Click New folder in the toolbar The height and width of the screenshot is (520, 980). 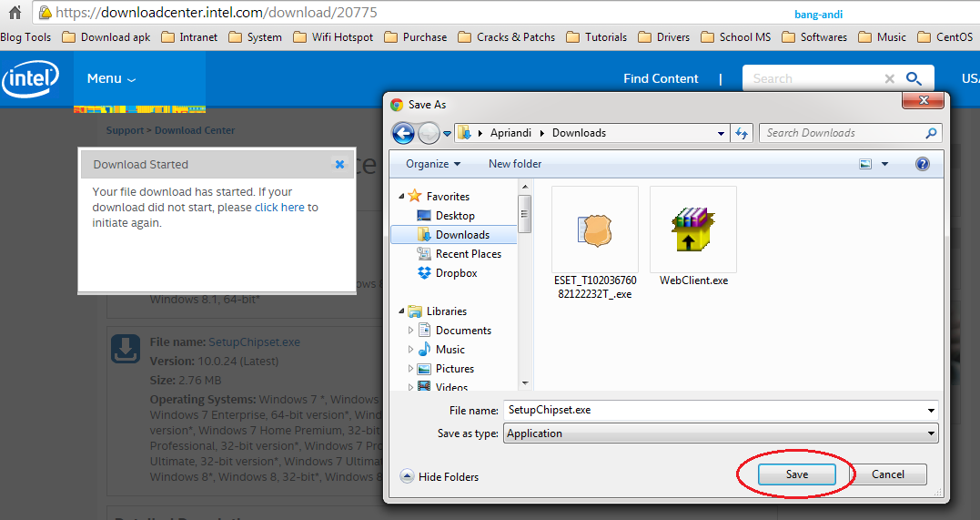coord(515,164)
